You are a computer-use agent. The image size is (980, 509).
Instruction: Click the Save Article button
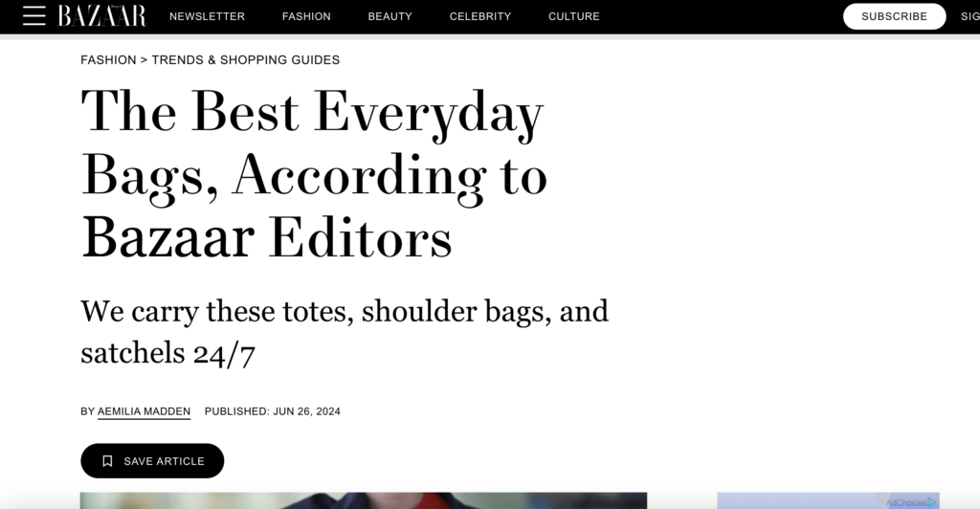tap(152, 461)
